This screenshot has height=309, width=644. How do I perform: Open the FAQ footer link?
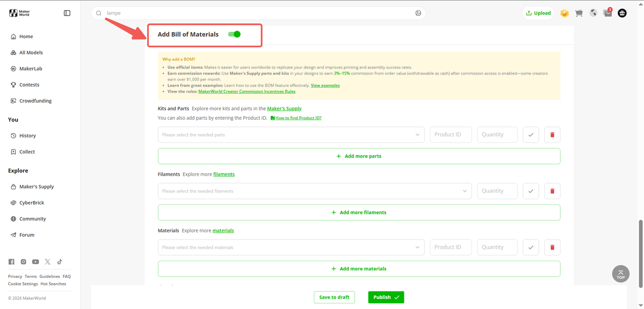point(66,276)
